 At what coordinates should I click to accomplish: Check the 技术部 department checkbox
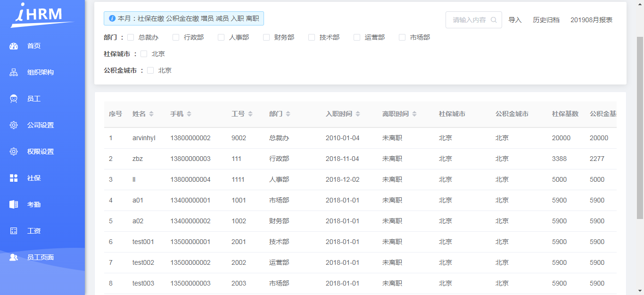coord(312,37)
